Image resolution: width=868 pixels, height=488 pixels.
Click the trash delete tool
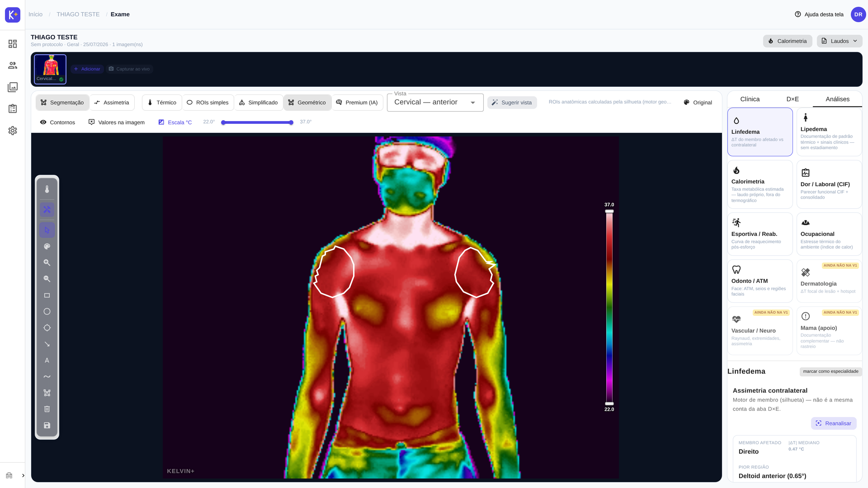(x=47, y=409)
